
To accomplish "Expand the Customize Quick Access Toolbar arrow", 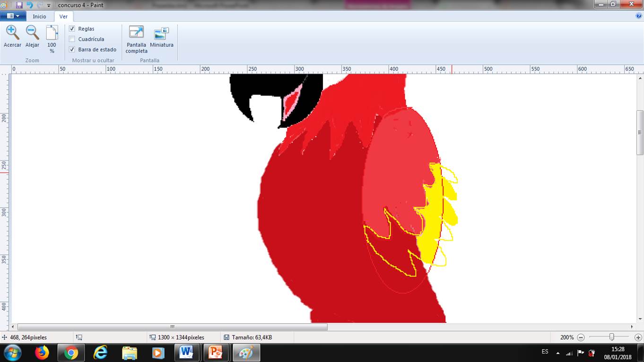I will pos(49,5).
